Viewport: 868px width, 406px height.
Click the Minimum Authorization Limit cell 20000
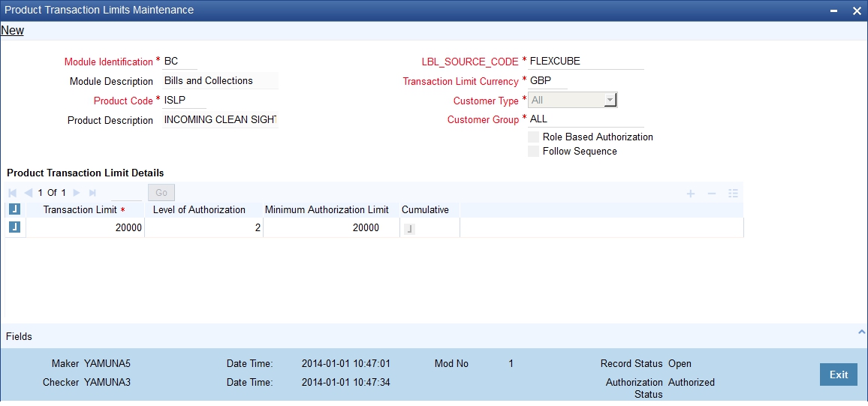pyautogui.click(x=331, y=227)
